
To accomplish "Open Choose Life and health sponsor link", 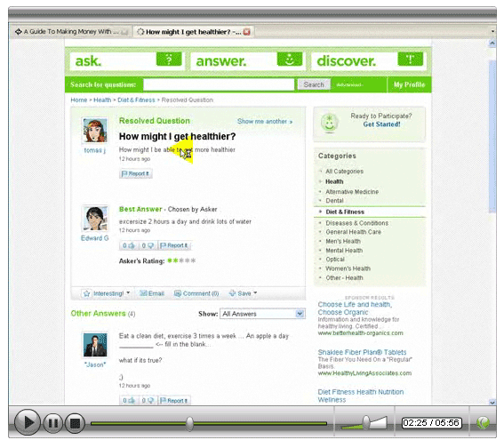I will [x=355, y=308].
